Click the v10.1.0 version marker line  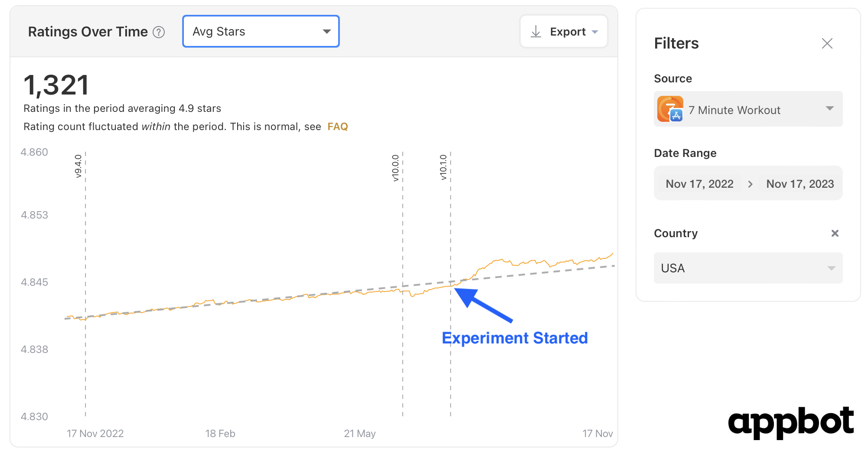coord(450,284)
